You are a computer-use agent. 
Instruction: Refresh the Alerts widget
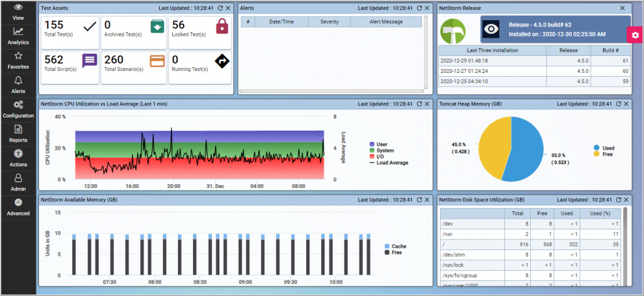coord(419,8)
